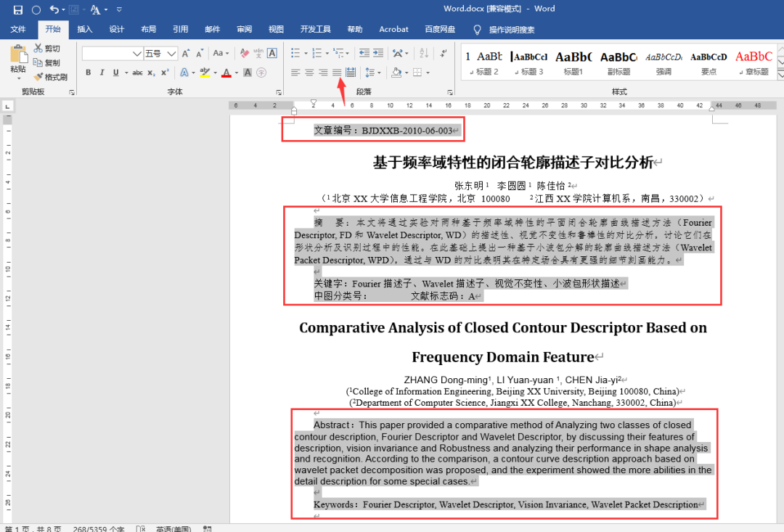Switch to the Insert (插入) tab
Viewport: 784px width, 532px height.
pyautogui.click(x=84, y=30)
